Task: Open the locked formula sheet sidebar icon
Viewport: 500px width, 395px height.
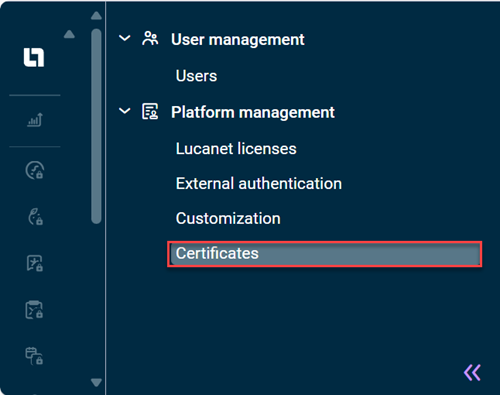Action: coord(35,263)
